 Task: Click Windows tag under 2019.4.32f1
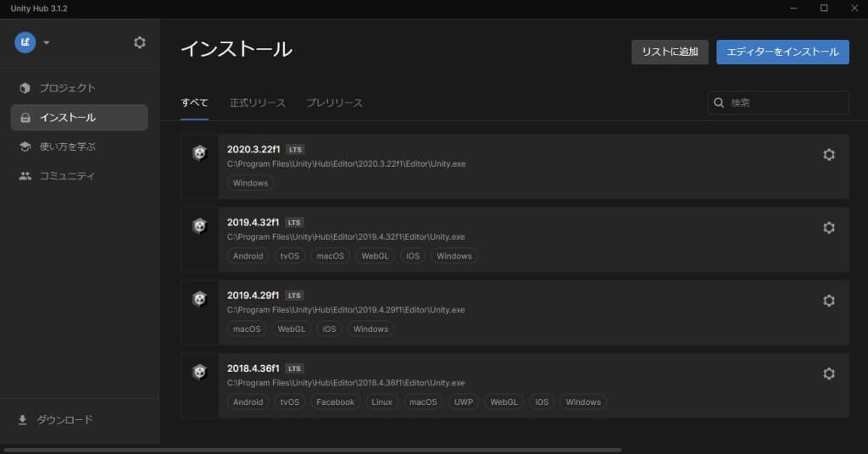coord(454,256)
